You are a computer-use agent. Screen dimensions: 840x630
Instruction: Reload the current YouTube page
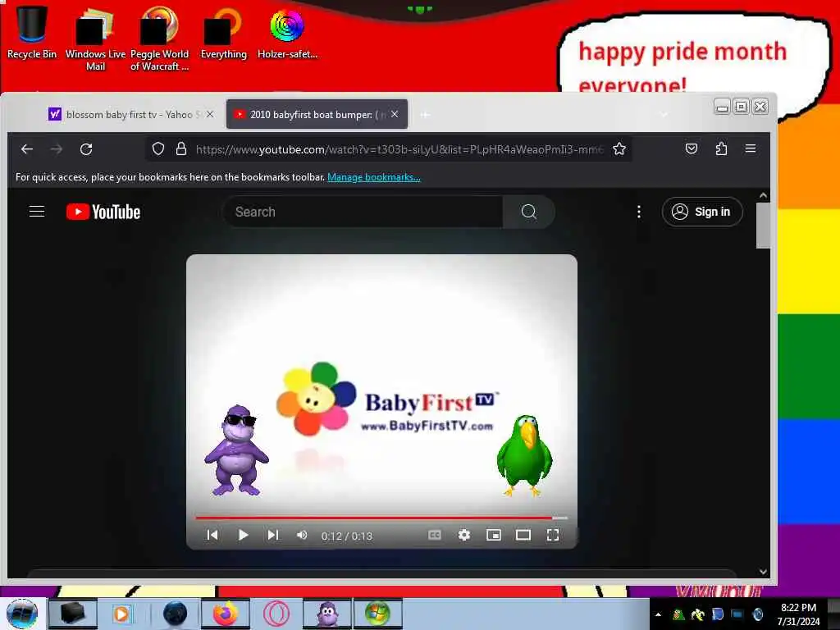click(x=86, y=149)
